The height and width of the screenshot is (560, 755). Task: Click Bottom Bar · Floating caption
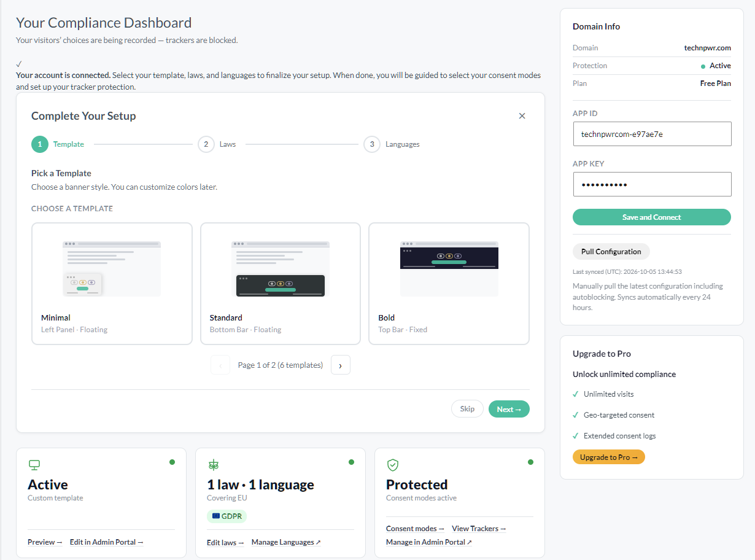click(246, 330)
